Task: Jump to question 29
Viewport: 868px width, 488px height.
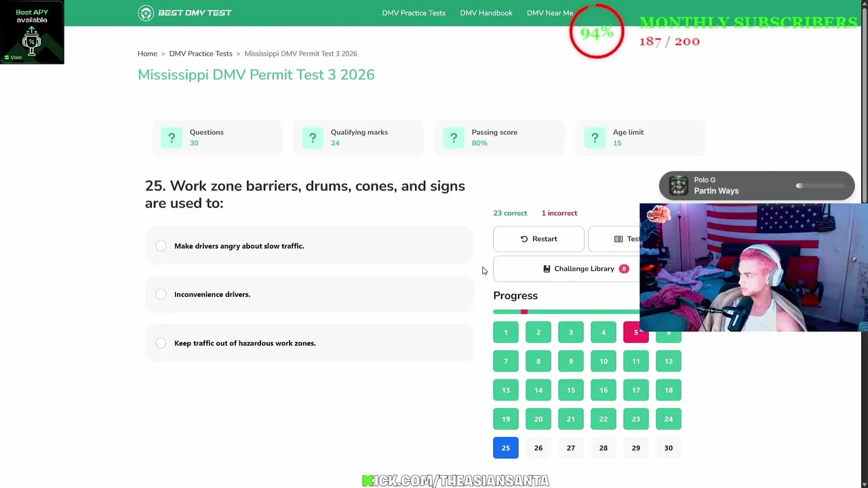Action: pos(636,448)
